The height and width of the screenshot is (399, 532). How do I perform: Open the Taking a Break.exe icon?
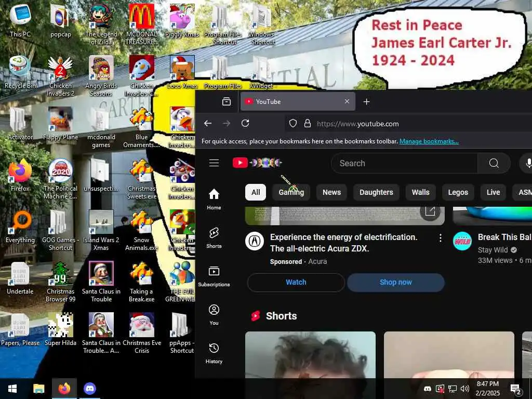click(x=141, y=282)
